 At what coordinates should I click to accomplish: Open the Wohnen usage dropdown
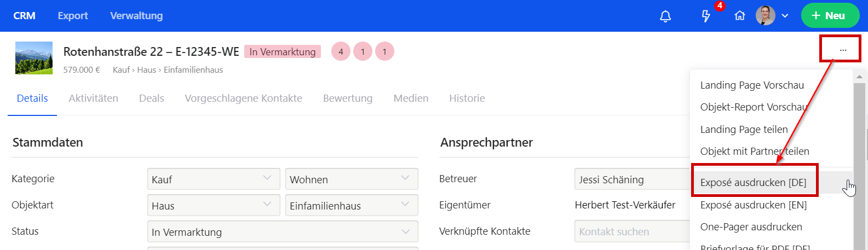[x=352, y=179]
